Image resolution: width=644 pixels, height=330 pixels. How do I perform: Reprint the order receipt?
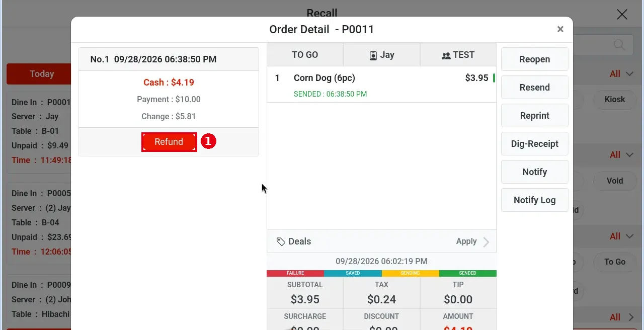(535, 116)
